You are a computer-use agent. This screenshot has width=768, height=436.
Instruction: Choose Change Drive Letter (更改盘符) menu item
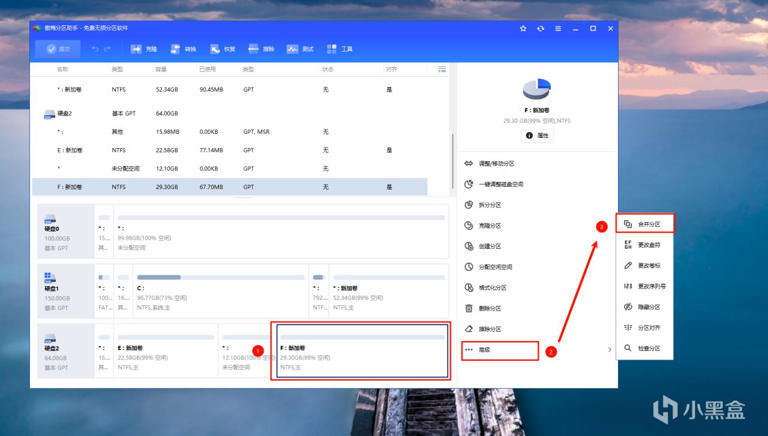pyautogui.click(x=645, y=245)
